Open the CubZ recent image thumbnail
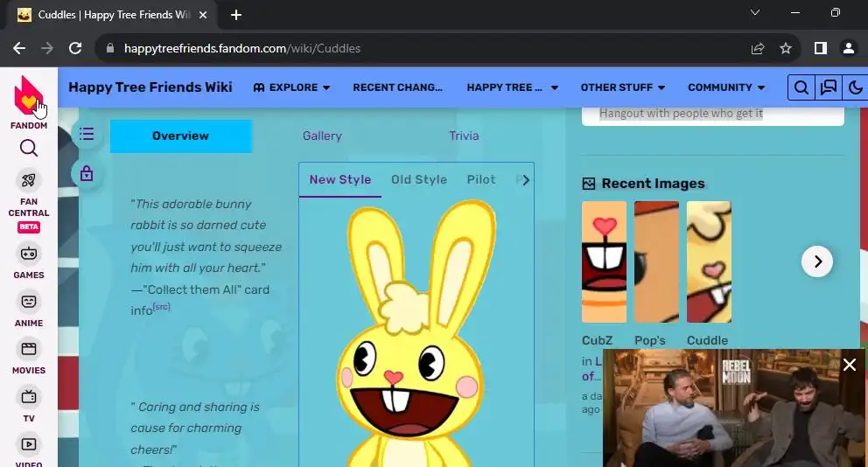This screenshot has height=467, width=868. tap(604, 261)
